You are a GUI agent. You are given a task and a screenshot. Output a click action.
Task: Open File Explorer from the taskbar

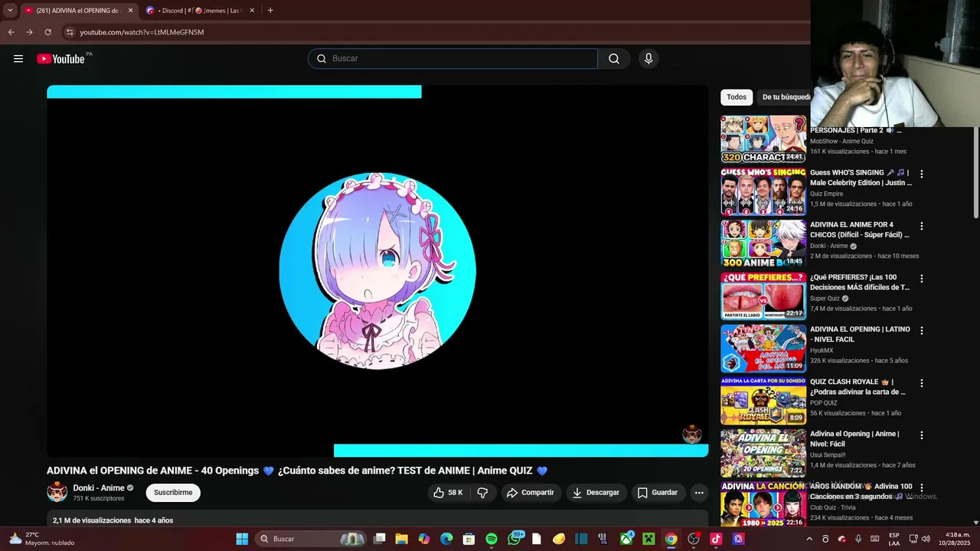click(401, 539)
